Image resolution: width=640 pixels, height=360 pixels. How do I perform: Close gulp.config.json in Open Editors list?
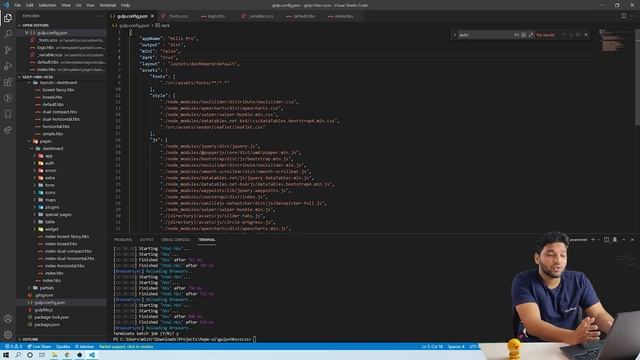(27, 33)
